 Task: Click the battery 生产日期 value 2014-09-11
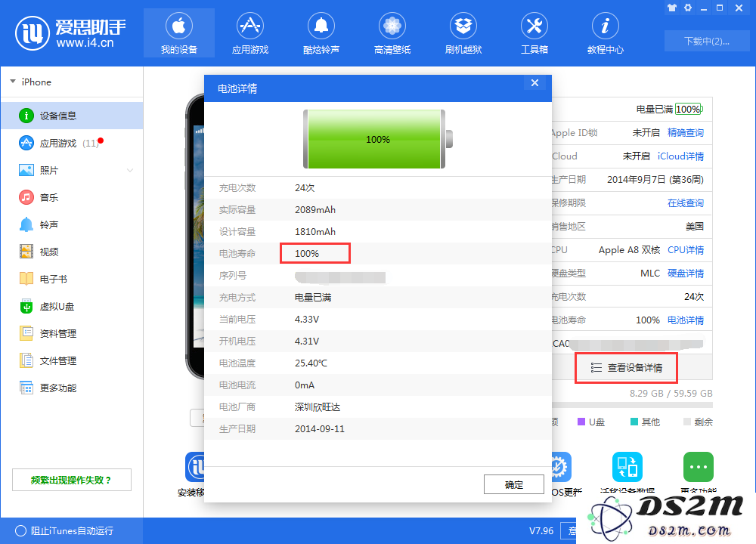pos(320,429)
